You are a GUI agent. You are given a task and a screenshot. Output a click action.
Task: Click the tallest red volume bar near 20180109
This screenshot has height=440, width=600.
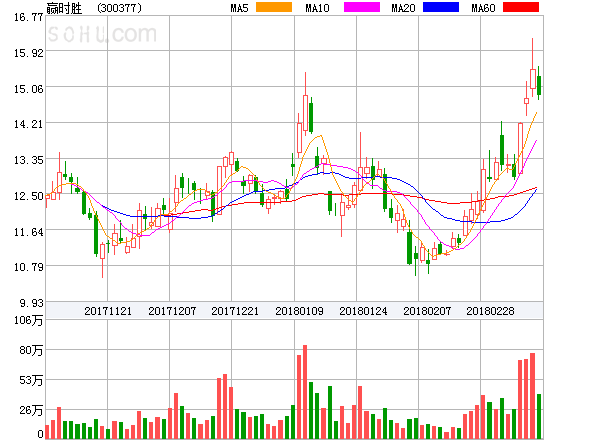pos(305,392)
